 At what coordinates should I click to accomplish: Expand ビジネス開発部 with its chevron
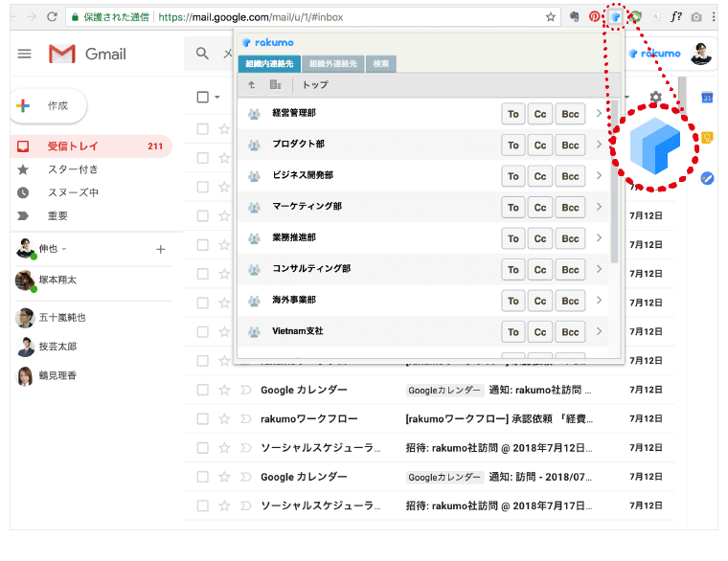tap(599, 175)
